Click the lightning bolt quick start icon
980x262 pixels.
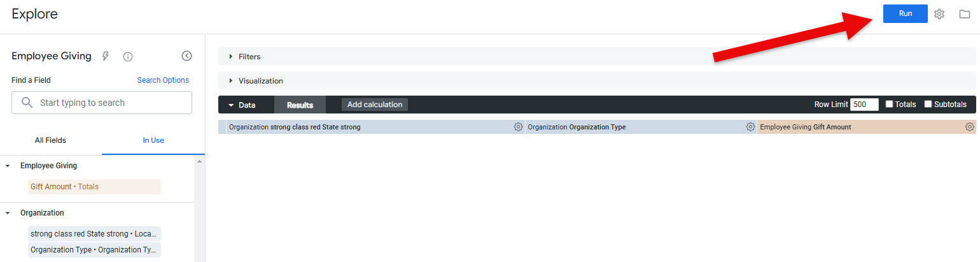[x=106, y=56]
